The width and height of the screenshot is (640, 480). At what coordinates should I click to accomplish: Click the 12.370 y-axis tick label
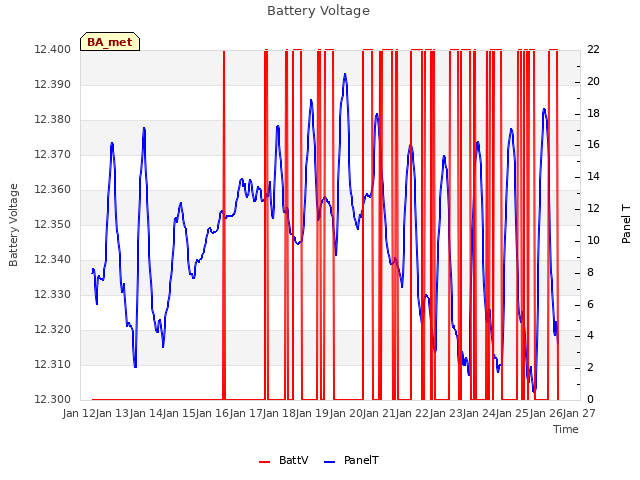click(52, 155)
